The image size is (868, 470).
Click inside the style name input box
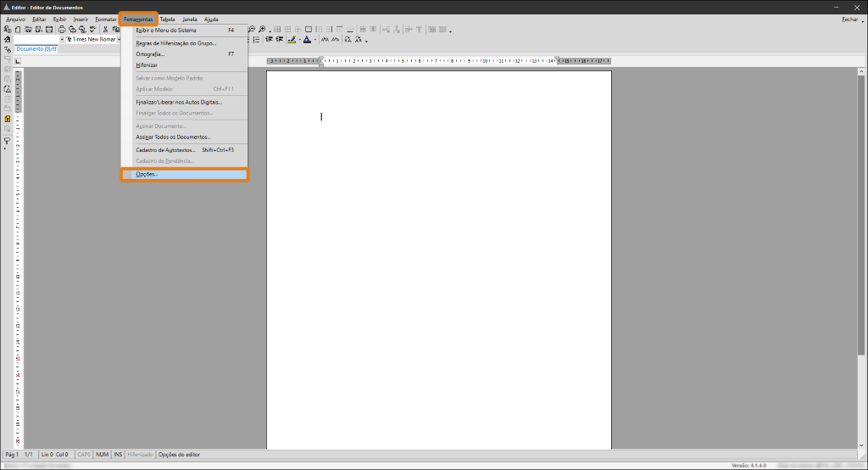pyautogui.click(x=36, y=39)
